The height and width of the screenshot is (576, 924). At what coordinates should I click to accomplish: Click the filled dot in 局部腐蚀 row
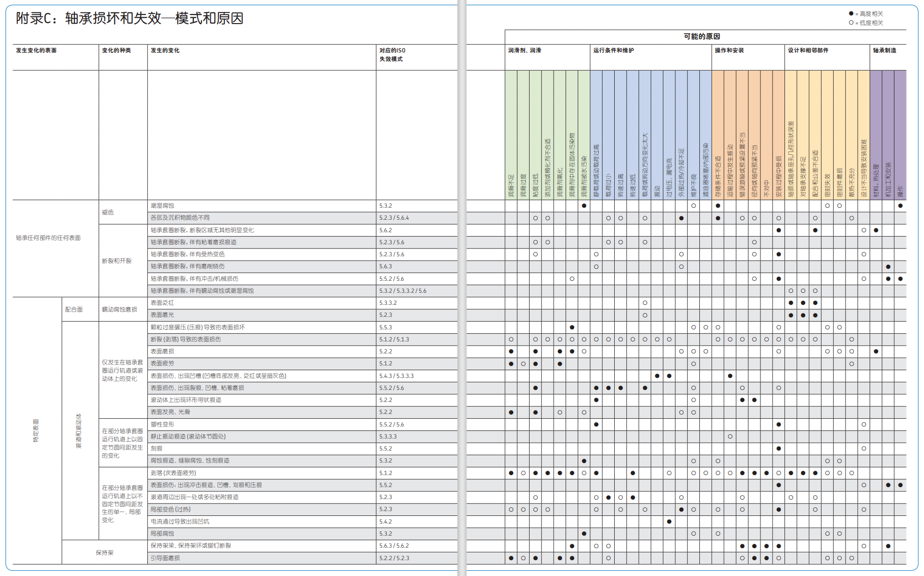tap(584, 534)
